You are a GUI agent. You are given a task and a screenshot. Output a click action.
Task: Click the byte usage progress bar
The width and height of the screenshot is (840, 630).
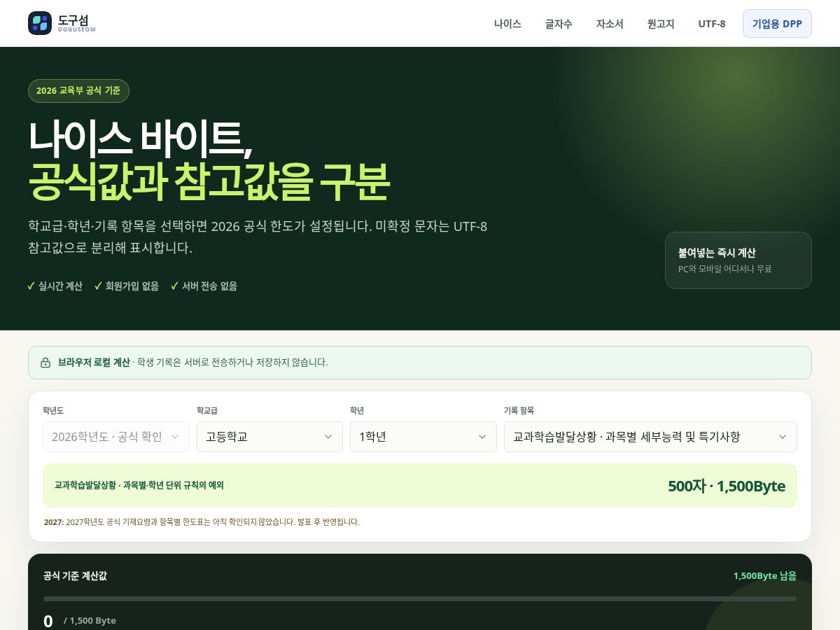pyautogui.click(x=420, y=598)
